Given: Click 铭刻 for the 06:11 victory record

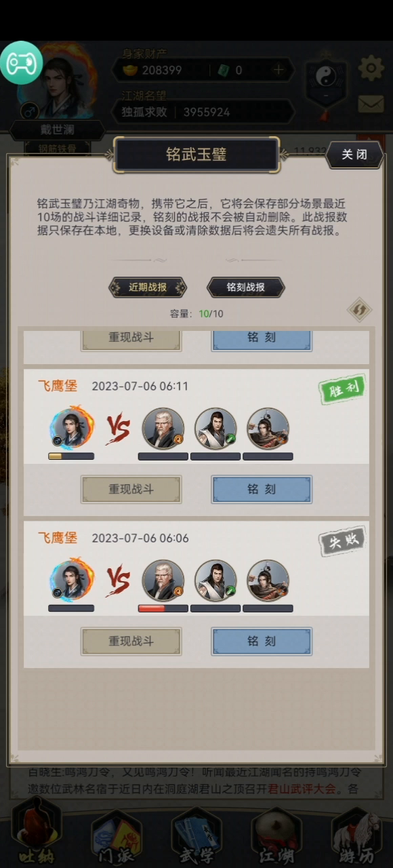Looking at the screenshot, I should [x=262, y=489].
